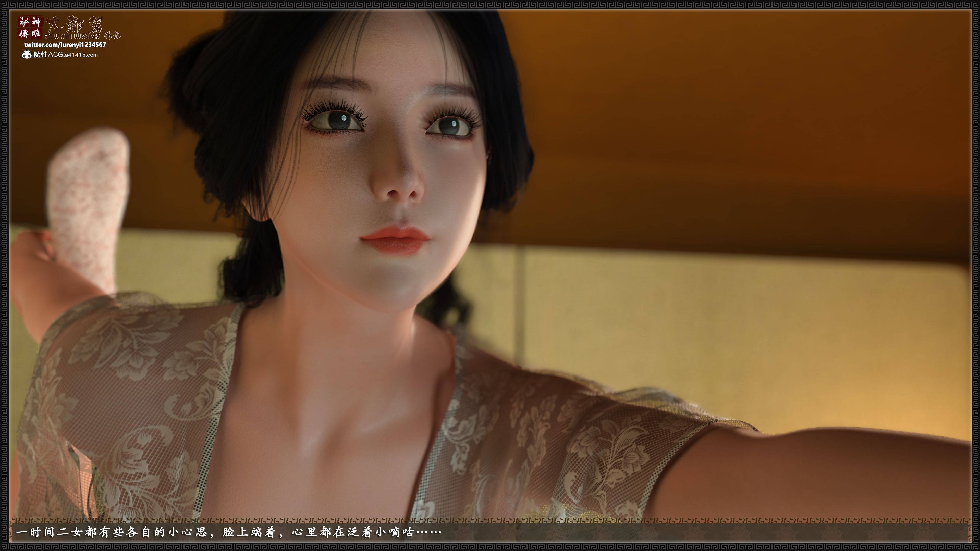Viewport: 980px width, 551px height.
Task: Click the character's red lips
Action: point(396,239)
